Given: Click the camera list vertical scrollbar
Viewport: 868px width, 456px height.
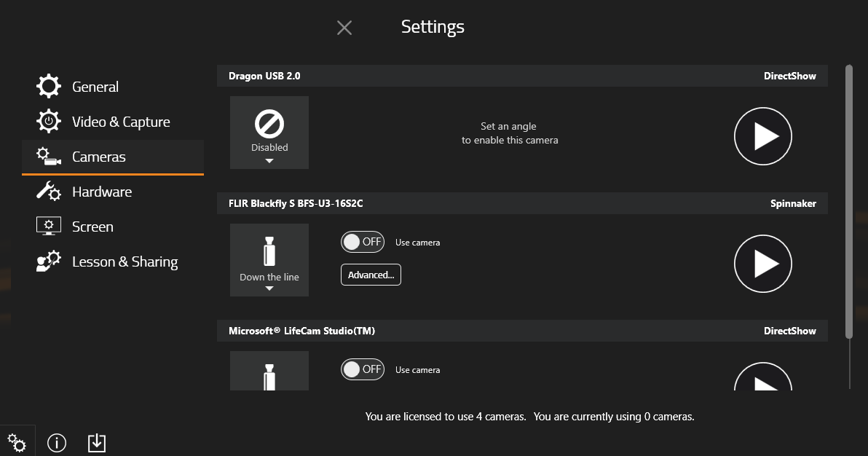Looking at the screenshot, I should (848, 202).
